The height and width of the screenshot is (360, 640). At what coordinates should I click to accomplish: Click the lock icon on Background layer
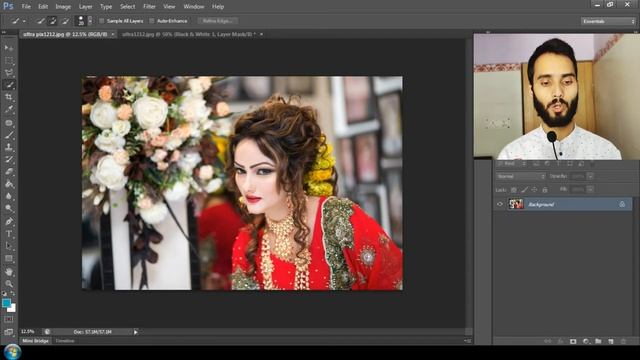622,204
